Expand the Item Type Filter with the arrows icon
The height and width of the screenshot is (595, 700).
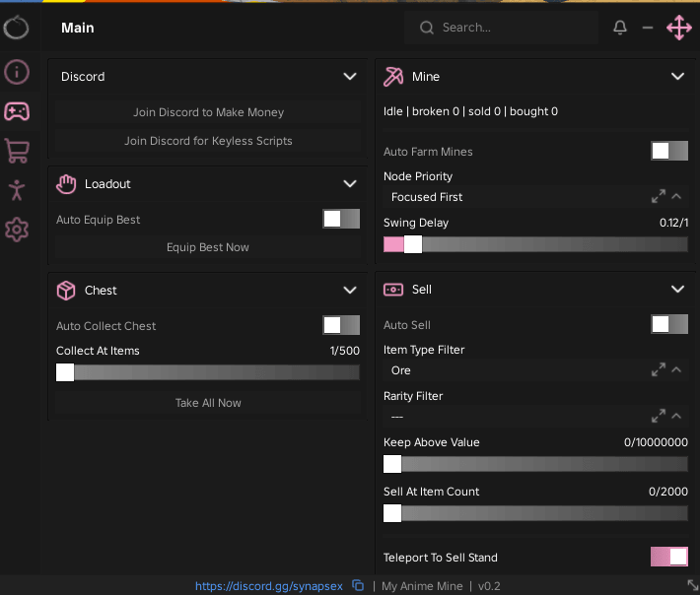click(658, 369)
